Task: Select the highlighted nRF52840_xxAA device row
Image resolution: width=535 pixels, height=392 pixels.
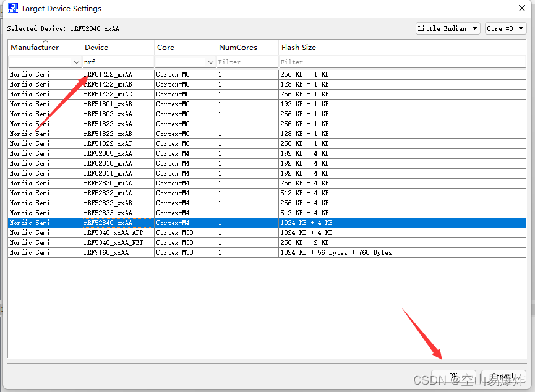Action: [267, 223]
